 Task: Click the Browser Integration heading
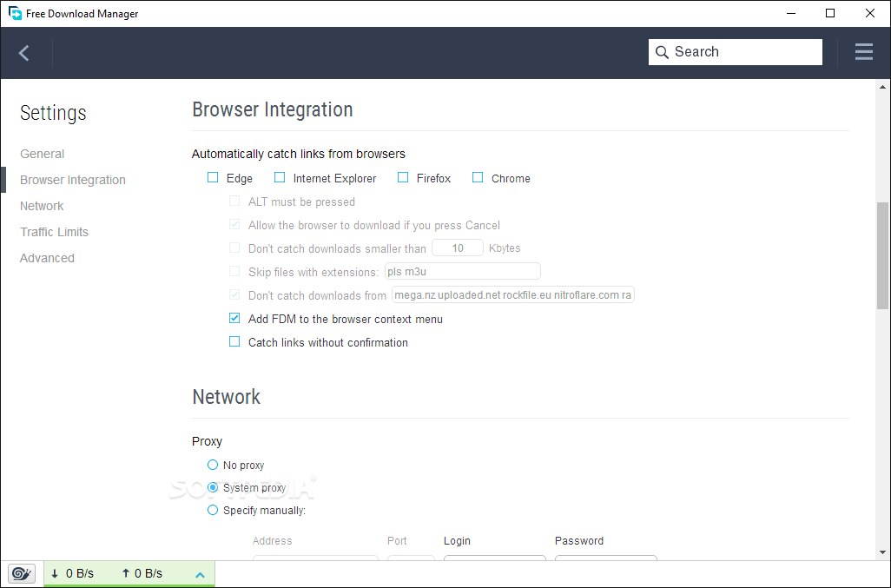pyautogui.click(x=272, y=109)
